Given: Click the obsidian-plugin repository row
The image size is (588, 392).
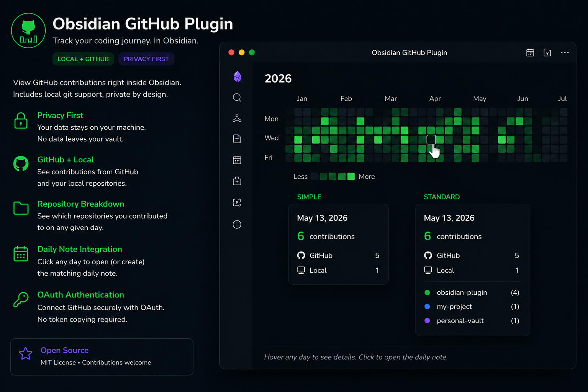Looking at the screenshot, I should pos(472,292).
